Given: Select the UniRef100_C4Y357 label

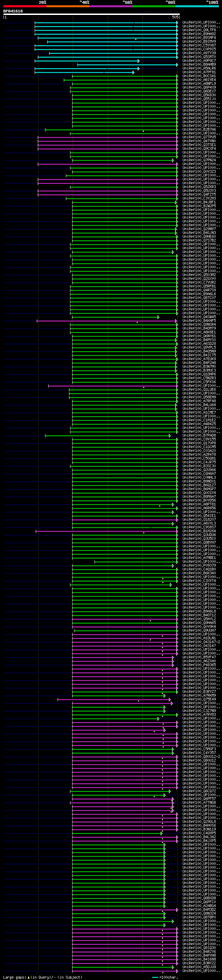Looking at the screenshot, I should point(199,753).
